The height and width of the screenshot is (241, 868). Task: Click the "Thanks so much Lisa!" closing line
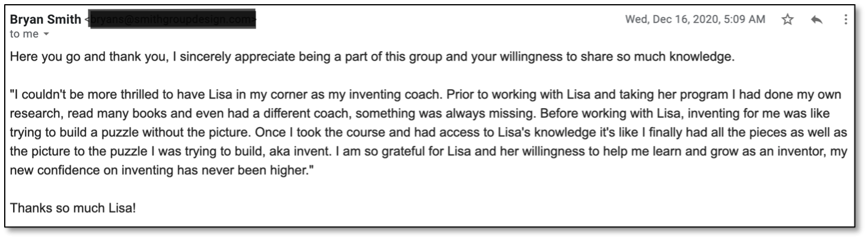pyautogui.click(x=73, y=209)
